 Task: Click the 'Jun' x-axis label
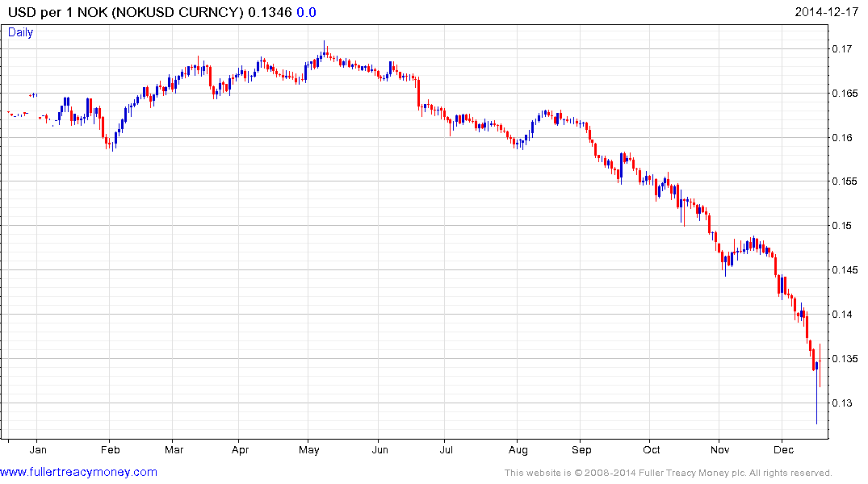pos(379,449)
